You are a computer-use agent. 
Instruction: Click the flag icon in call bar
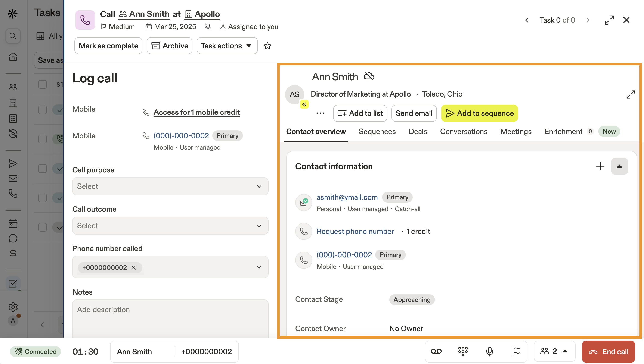point(516,351)
